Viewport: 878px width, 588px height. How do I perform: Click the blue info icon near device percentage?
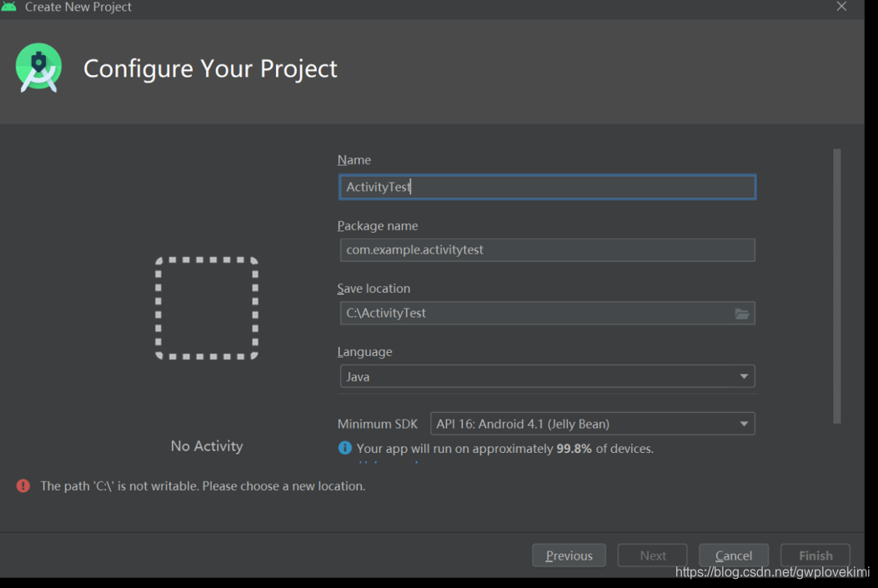pos(345,448)
